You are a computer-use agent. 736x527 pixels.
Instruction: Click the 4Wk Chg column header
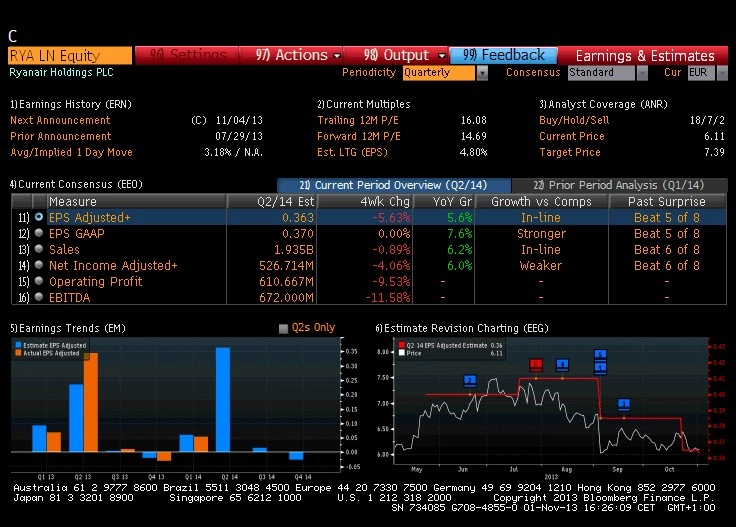(x=365, y=201)
